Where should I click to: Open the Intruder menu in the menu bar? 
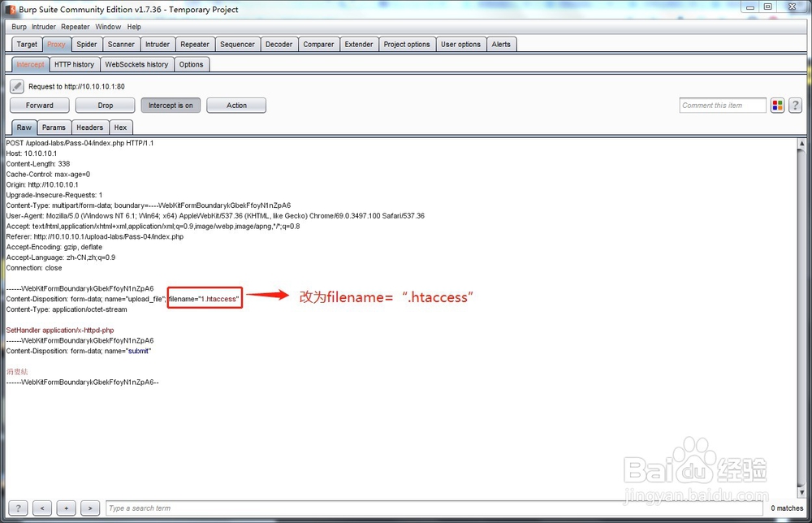pos(44,27)
